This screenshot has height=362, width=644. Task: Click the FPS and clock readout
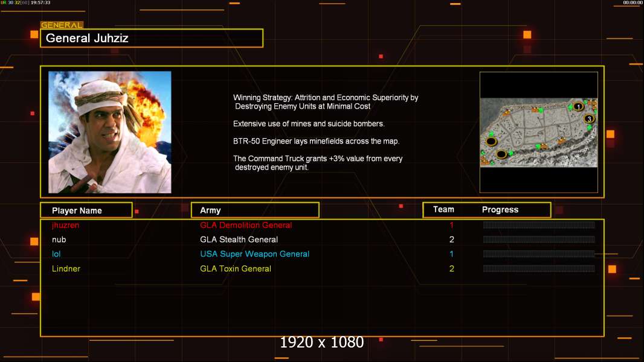(x=25, y=2)
